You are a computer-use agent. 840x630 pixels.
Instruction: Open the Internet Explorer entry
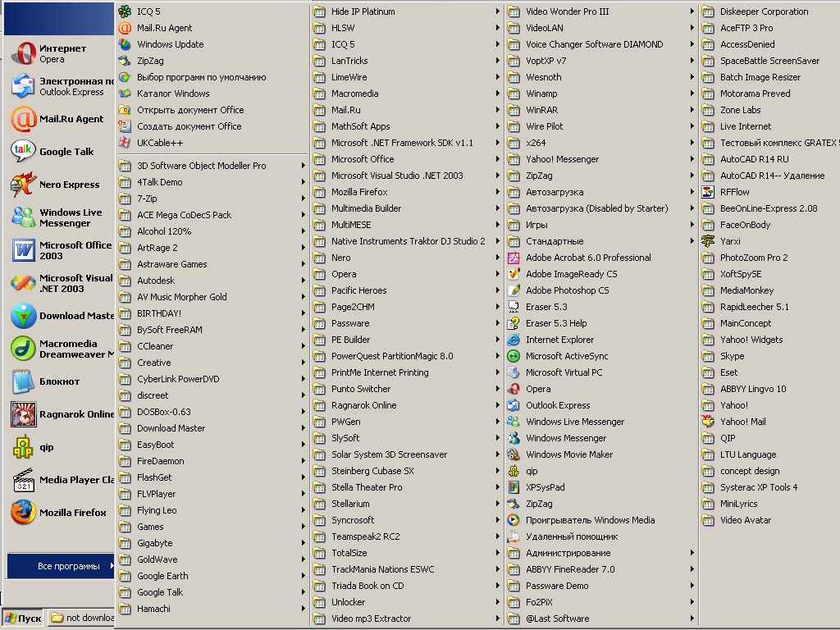point(601,340)
